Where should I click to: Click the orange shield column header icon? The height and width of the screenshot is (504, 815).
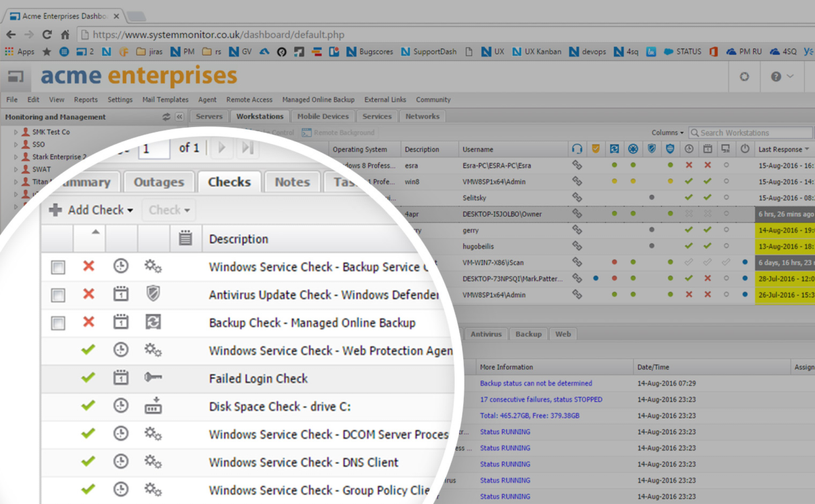point(596,149)
